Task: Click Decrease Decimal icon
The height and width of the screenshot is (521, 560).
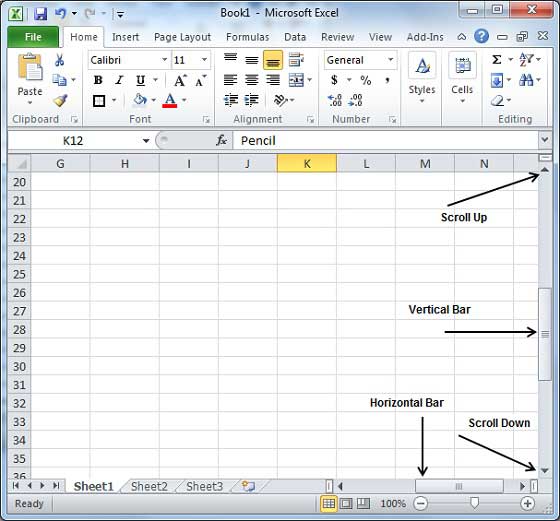Action: pyautogui.click(x=355, y=100)
